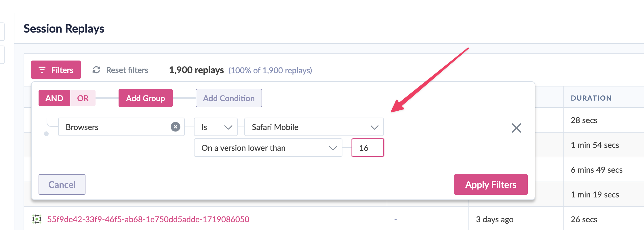Open the Is operator dropdown
This screenshot has height=230, width=644.
(216, 127)
